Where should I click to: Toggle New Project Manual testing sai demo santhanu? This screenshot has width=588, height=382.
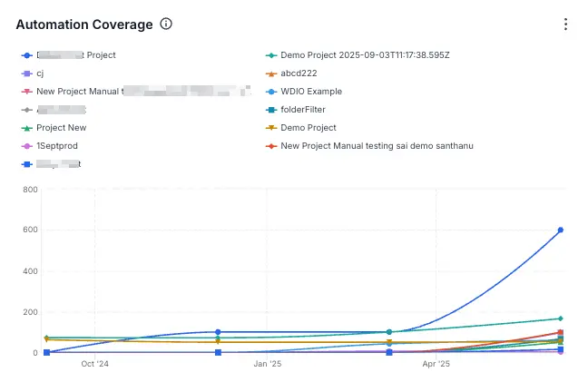[x=377, y=146]
